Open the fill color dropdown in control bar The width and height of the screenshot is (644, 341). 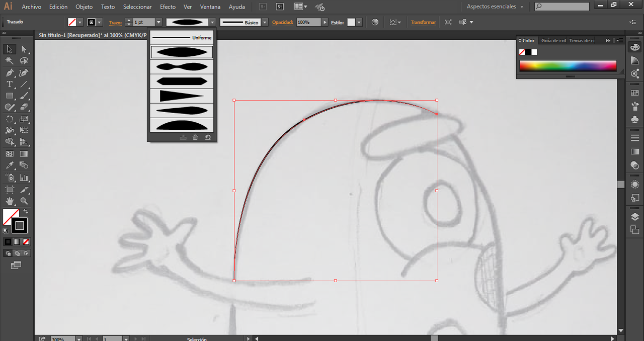[80, 22]
